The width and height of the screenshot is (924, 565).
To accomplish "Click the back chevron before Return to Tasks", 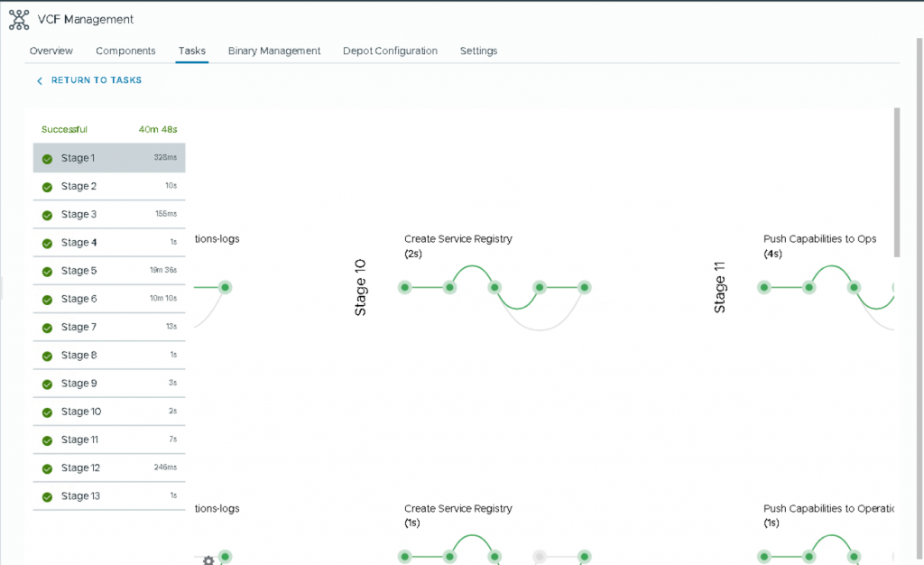I will click(40, 81).
